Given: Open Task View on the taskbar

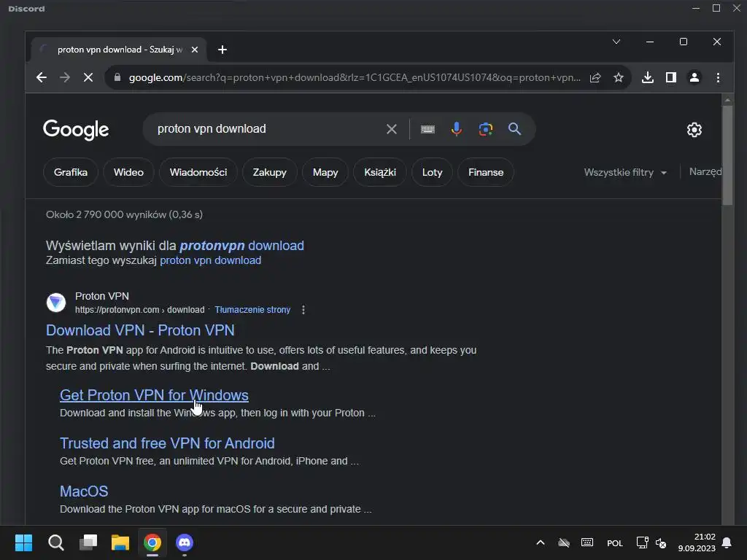Looking at the screenshot, I should tap(88, 542).
